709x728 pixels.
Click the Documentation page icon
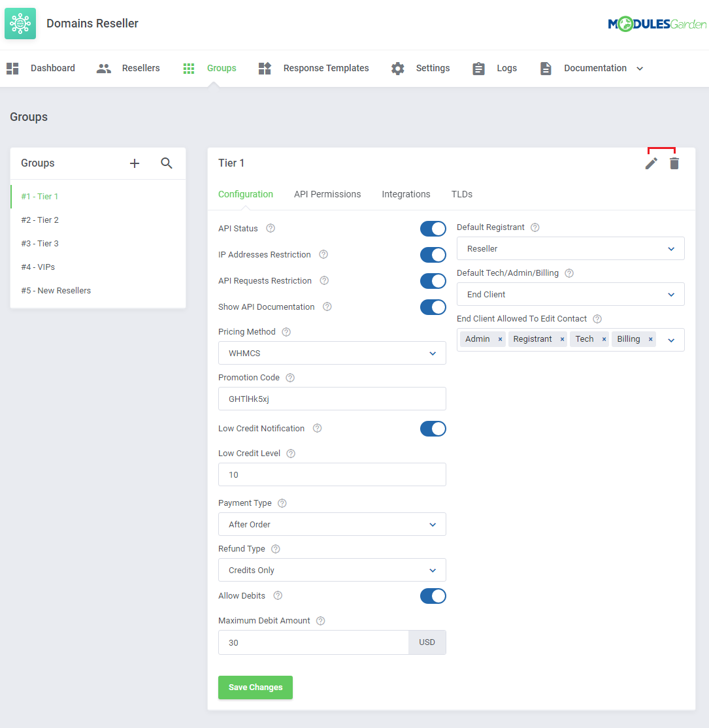pyautogui.click(x=546, y=68)
